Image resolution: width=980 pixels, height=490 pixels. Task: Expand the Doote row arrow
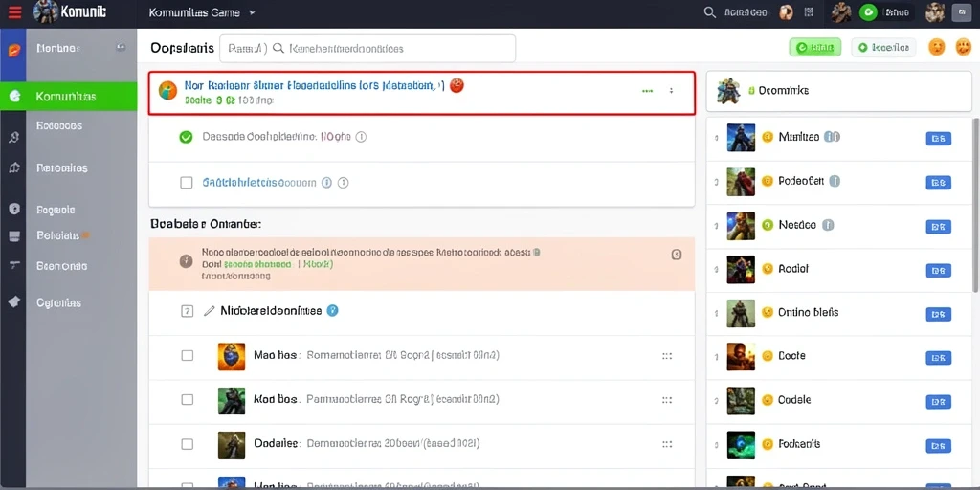(716, 356)
